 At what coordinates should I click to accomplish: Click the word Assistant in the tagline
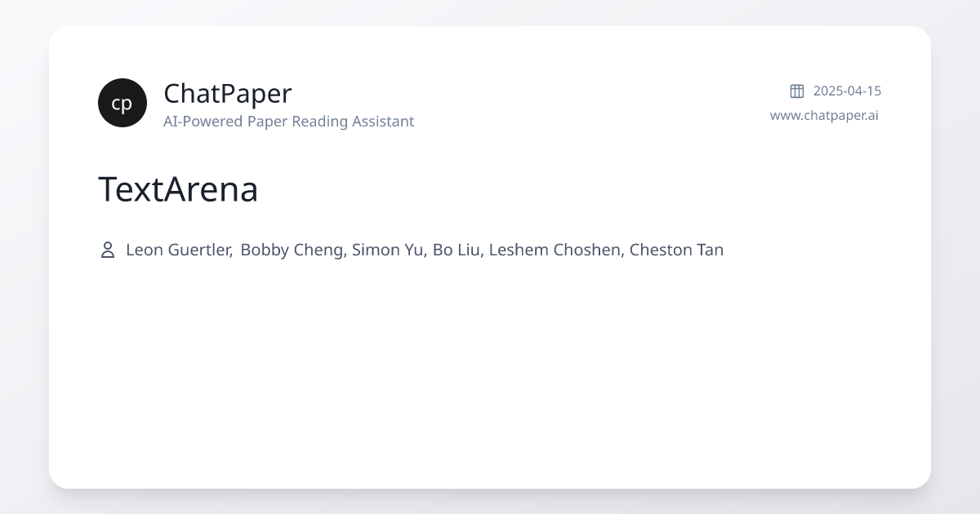click(382, 122)
